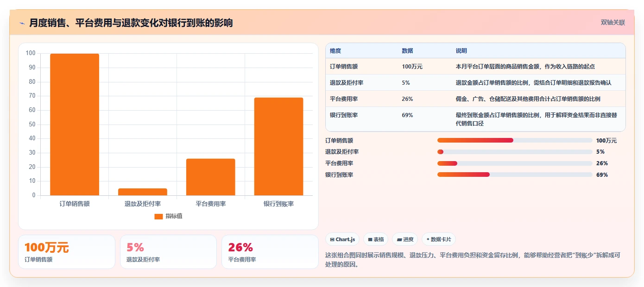Select the 进度 tag chip

(x=405, y=239)
